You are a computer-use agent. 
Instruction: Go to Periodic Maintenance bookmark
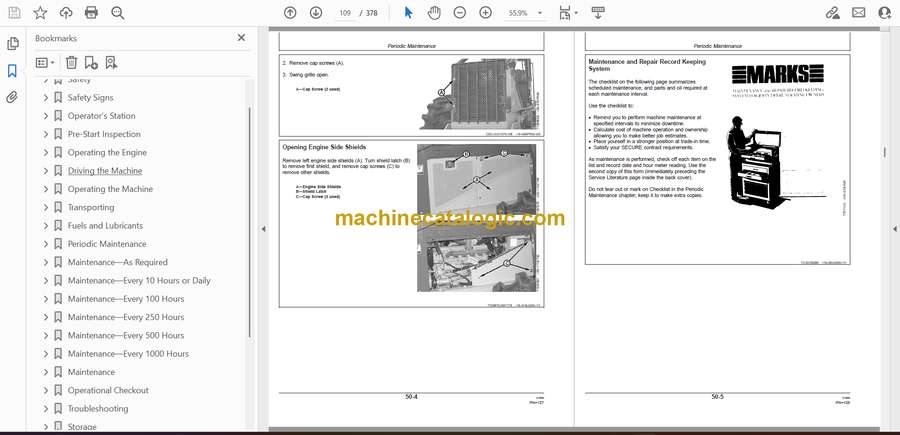[107, 244]
